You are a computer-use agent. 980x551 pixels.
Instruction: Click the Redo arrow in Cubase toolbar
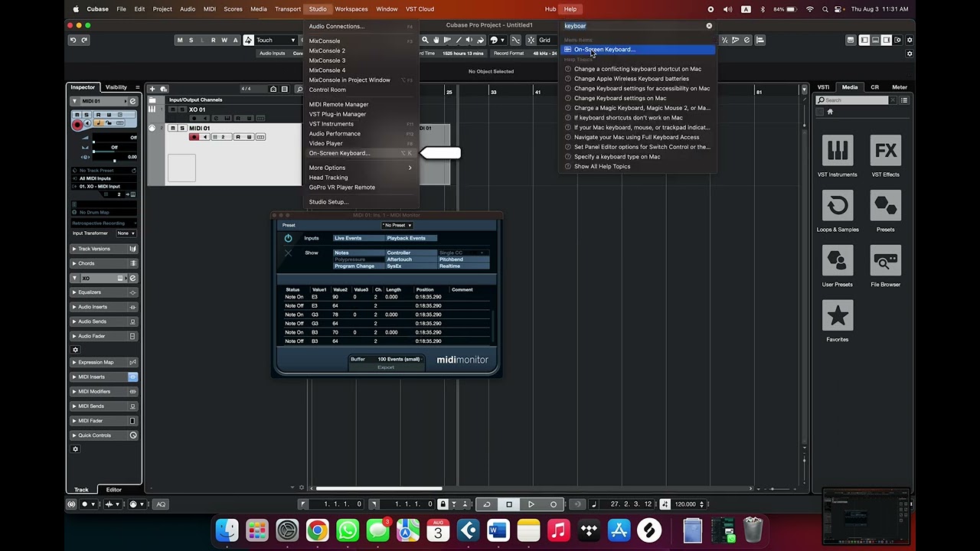coord(84,40)
